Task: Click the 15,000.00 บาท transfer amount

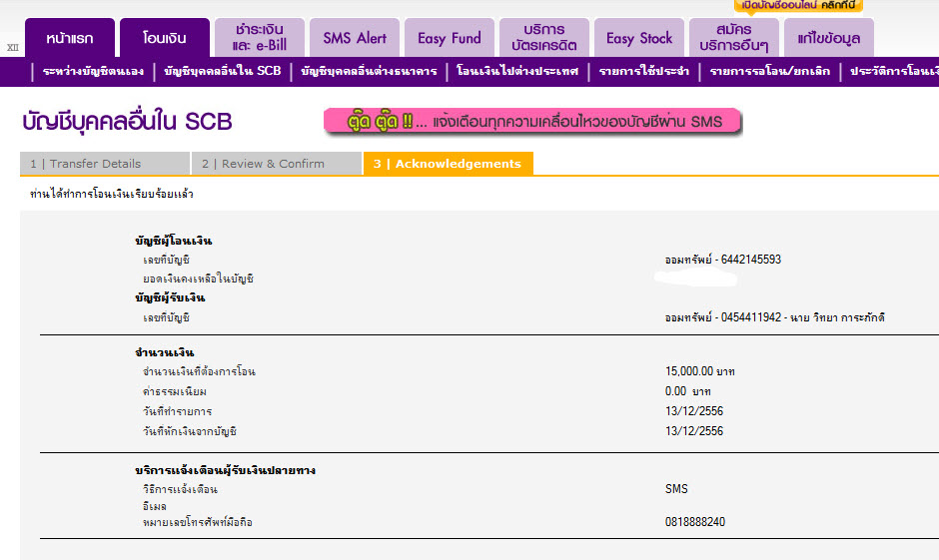Action: (x=699, y=371)
